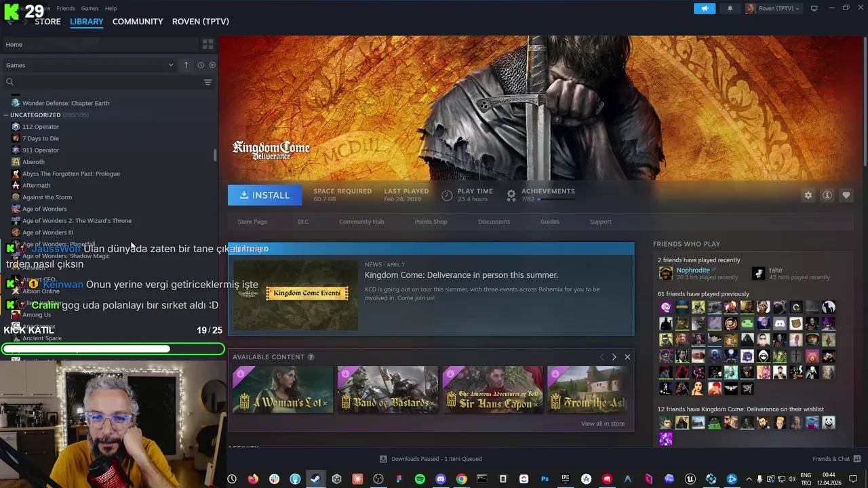Open friend tahir's profile
The height and width of the screenshot is (488, 868).
[x=776, y=270]
